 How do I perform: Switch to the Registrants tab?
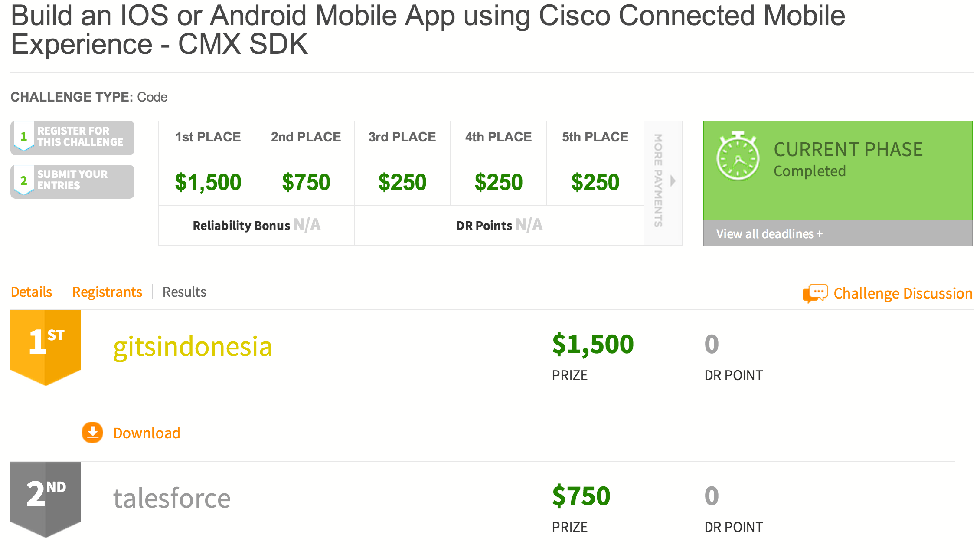[107, 292]
